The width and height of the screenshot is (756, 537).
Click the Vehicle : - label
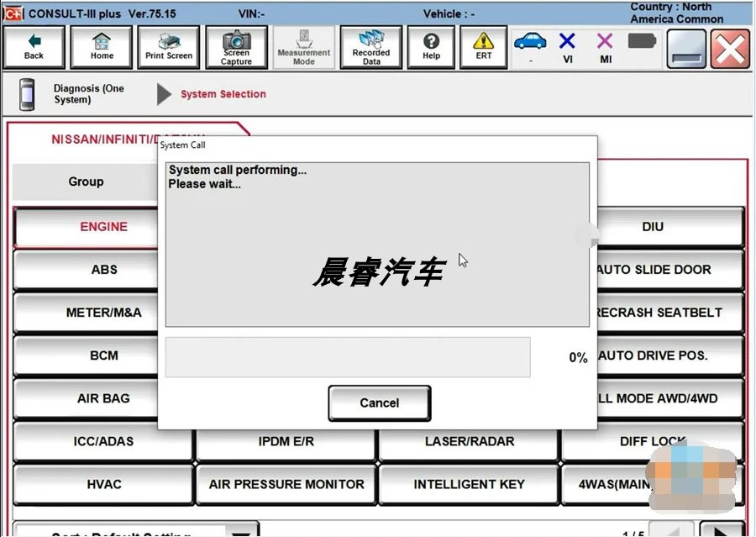point(449,13)
